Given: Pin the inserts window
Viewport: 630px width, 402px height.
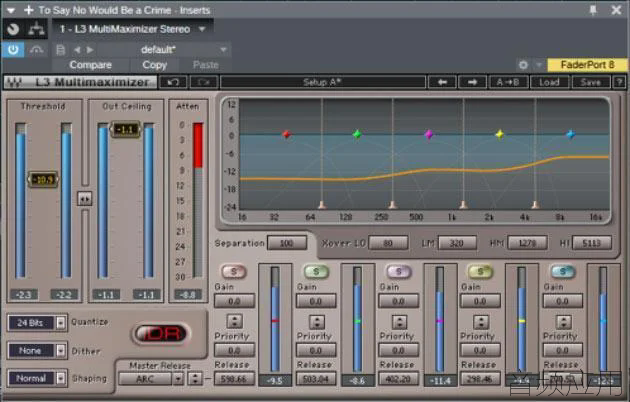Looking at the screenshot, I should [x=593, y=10].
